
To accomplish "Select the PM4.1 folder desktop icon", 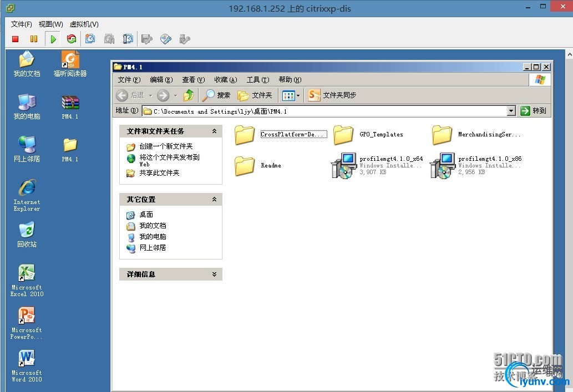I will (70, 150).
